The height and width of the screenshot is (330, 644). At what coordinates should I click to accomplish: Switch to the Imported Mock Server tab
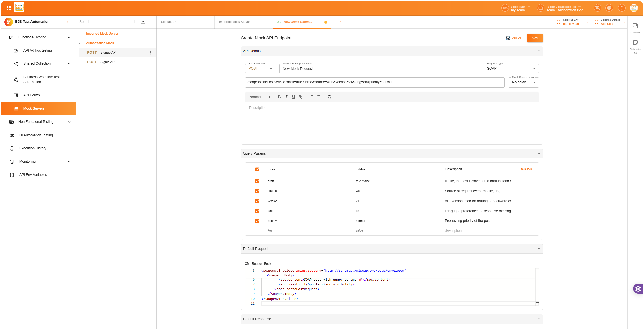click(235, 22)
